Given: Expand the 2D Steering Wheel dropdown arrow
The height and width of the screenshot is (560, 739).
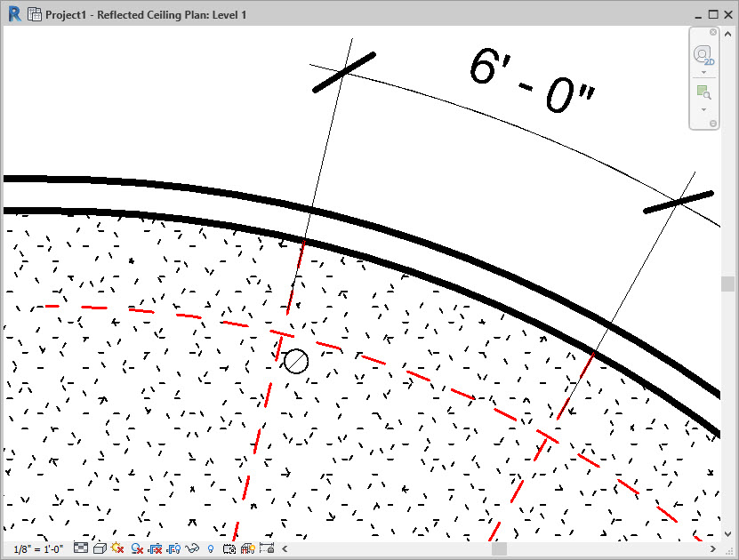Looking at the screenshot, I should [x=703, y=73].
